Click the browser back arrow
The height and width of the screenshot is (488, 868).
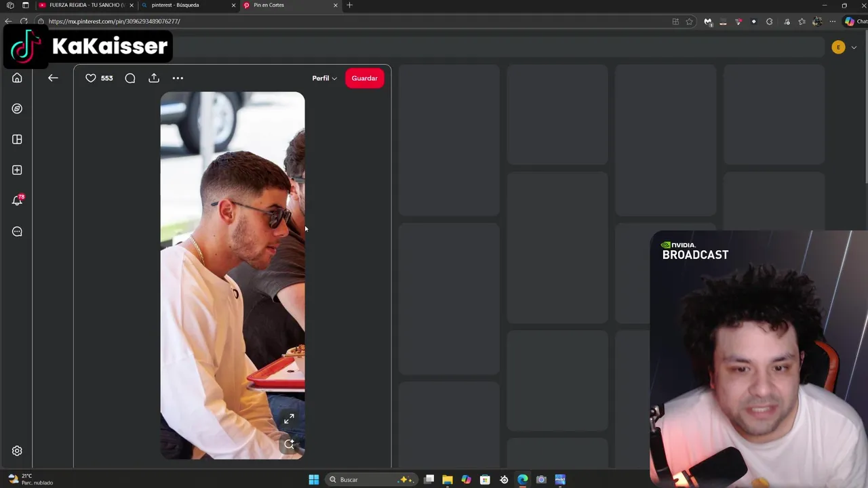click(8, 21)
